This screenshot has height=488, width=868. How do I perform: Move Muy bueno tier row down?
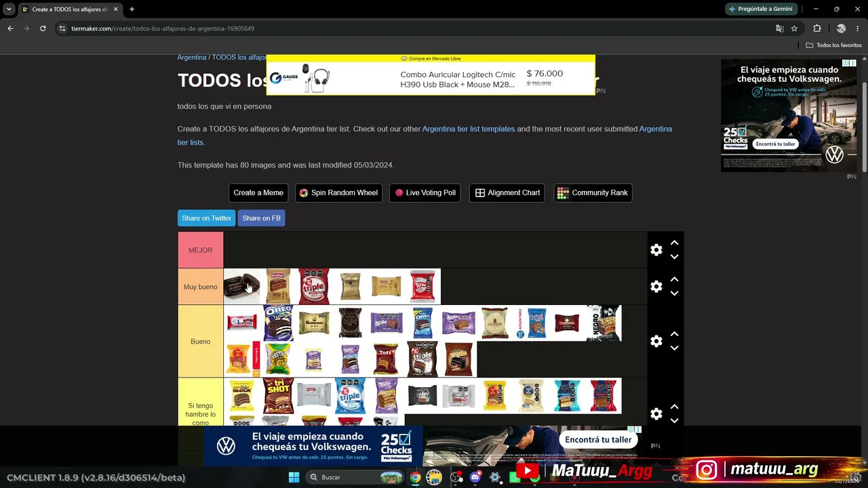674,293
